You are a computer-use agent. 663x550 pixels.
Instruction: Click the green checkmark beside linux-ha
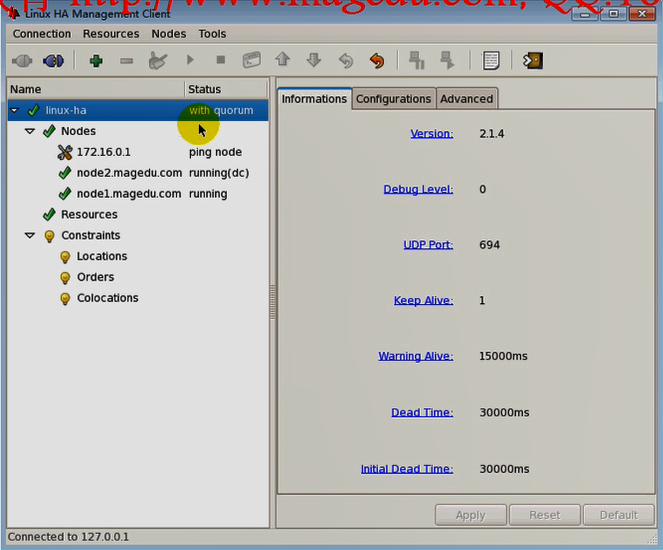(x=33, y=111)
